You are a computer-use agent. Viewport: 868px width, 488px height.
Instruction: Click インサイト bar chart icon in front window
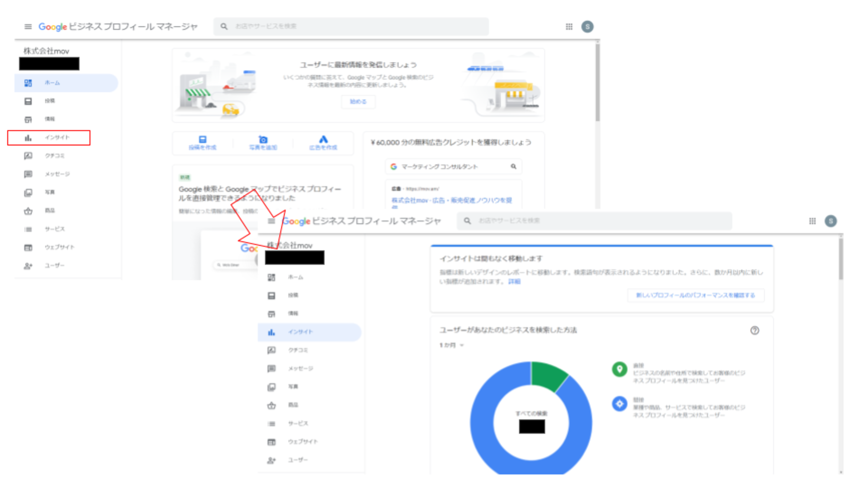tap(271, 332)
